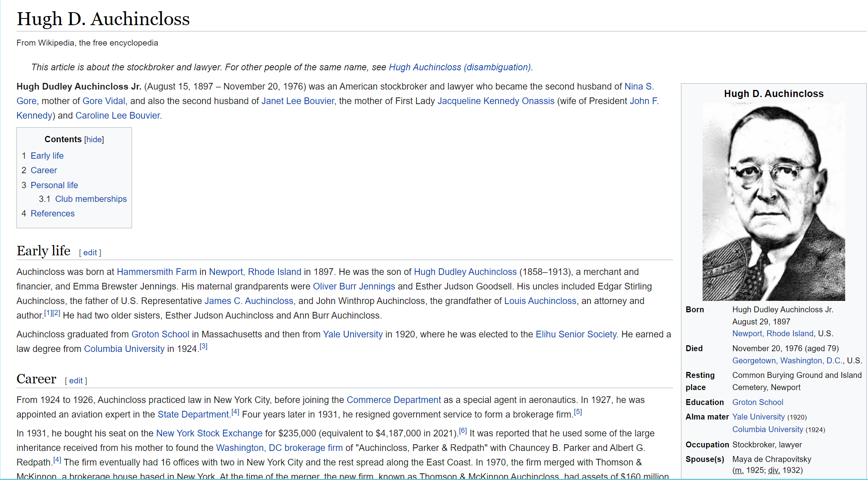Edit the Career section
Screen dimensions: 868x480
pos(76,381)
